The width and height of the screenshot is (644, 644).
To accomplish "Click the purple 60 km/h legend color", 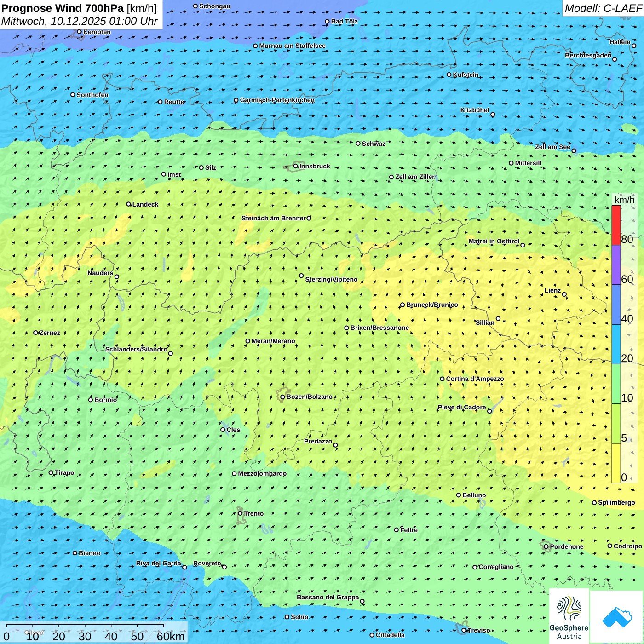I will point(616,265).
